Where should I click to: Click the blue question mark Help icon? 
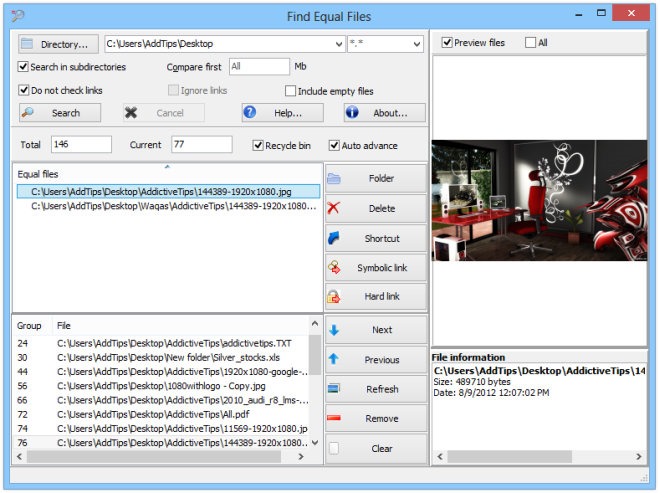tap(250, 112)
